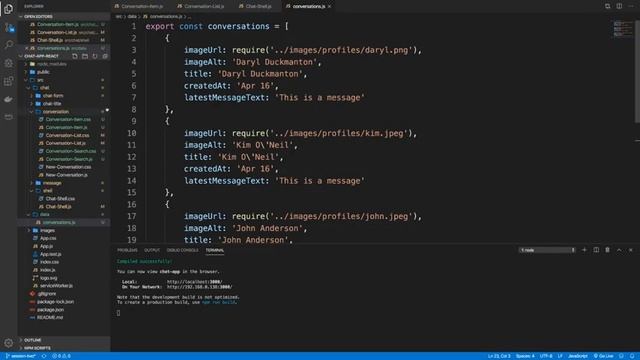Open localhost:3000 link in terminal

point(195,282)
